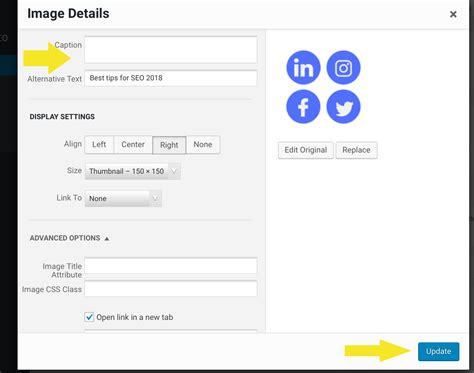474x373 pixels.
Task: Click the Update button
Action: coord(439,351)
